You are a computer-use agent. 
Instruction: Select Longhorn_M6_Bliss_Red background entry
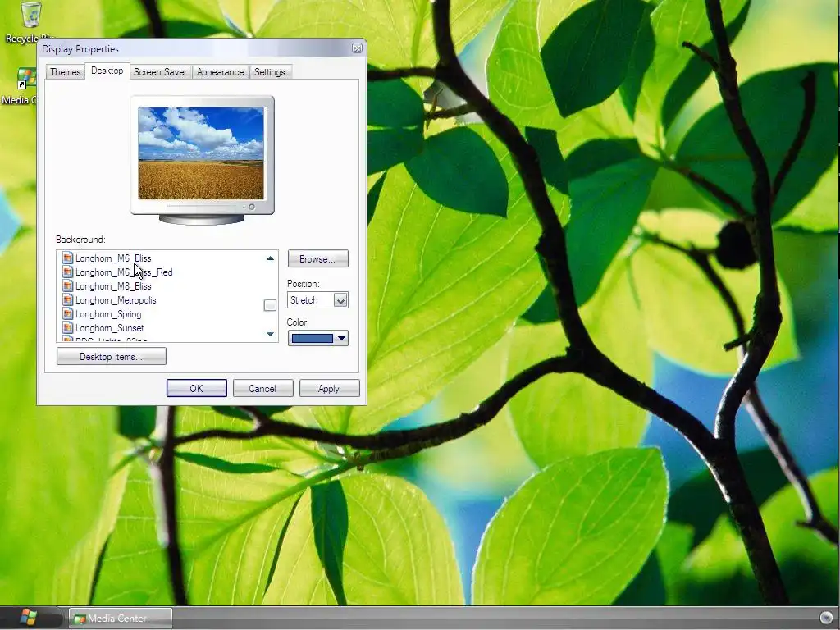coord(124,272)
